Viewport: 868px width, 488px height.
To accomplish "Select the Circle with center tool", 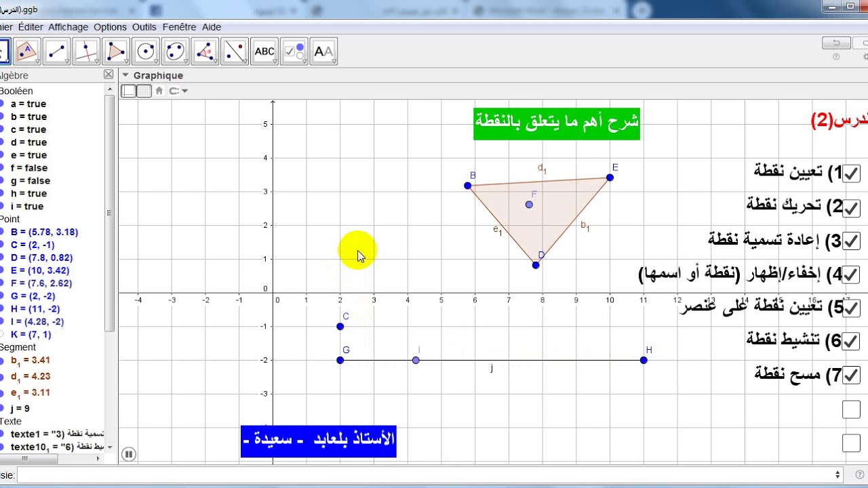I will pos(146,52).
